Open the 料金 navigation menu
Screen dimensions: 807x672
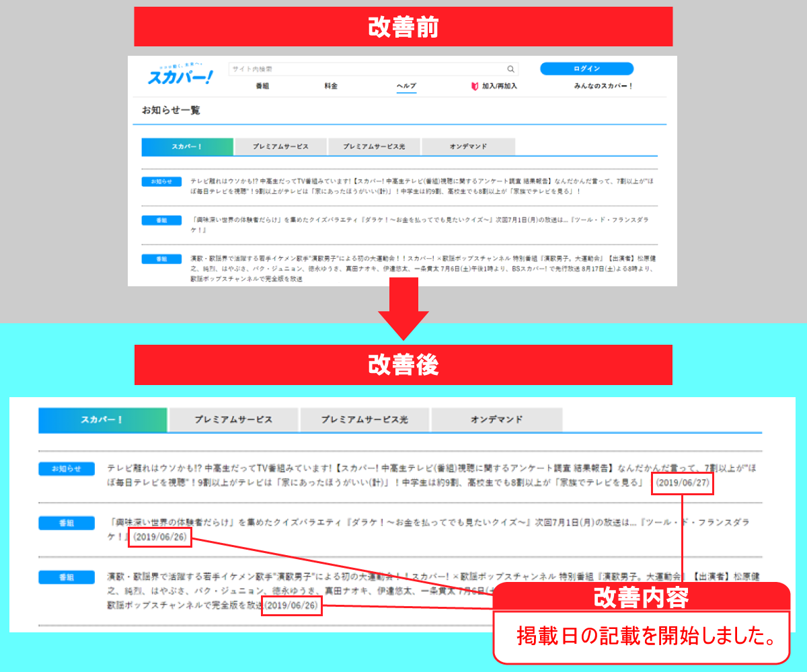331,86
